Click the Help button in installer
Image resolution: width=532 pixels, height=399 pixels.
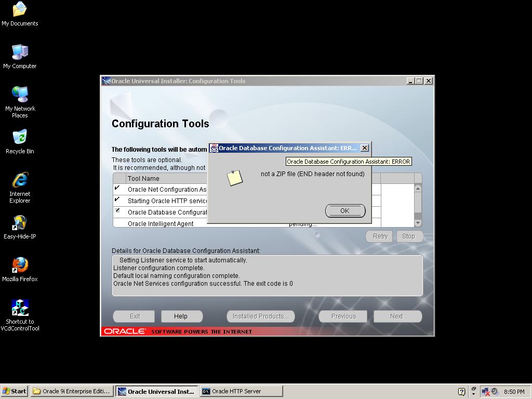click(x=181, y=316)
